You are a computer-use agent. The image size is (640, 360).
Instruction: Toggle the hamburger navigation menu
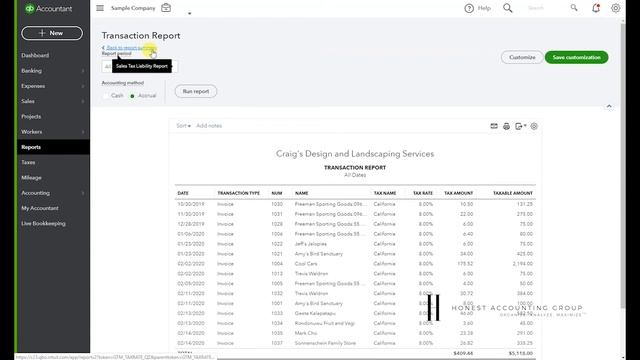click(100, 8)
